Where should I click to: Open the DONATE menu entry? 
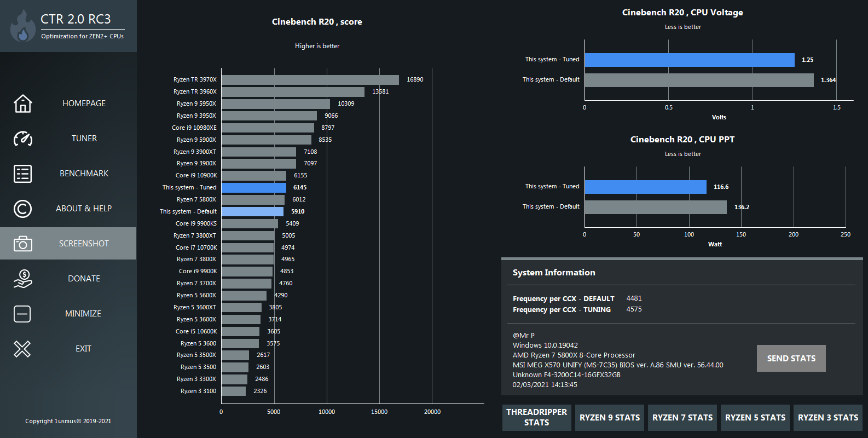(84, 279)
